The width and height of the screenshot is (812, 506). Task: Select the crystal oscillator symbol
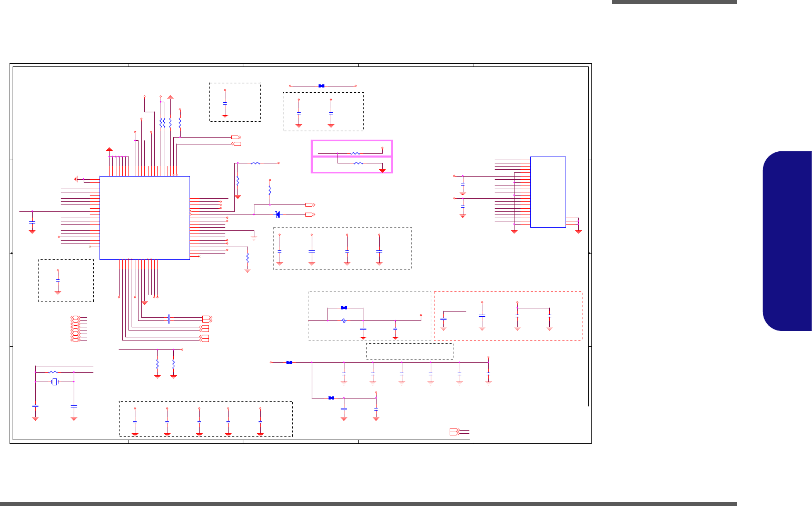(x=54, y=382)
